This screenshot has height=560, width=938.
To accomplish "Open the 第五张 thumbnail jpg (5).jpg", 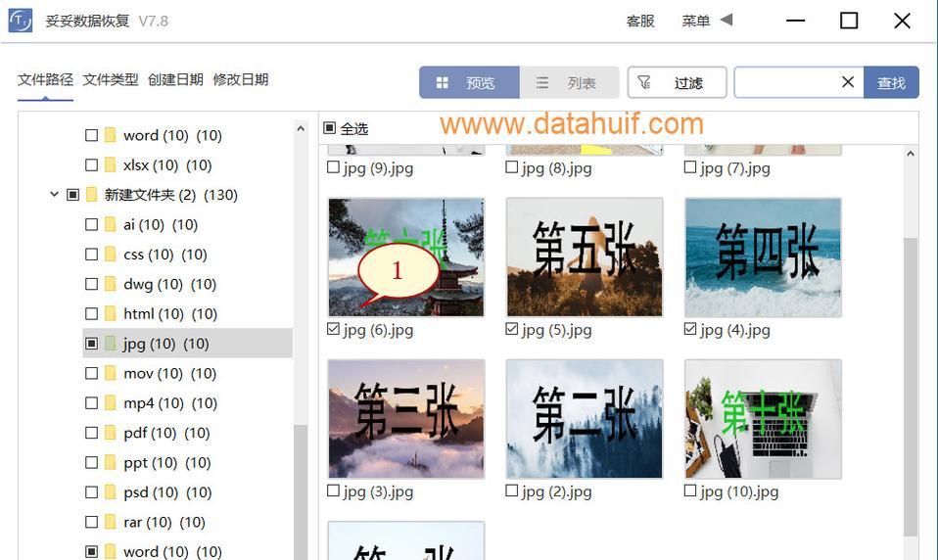I will pyautogui.click(x=585, y=257).
